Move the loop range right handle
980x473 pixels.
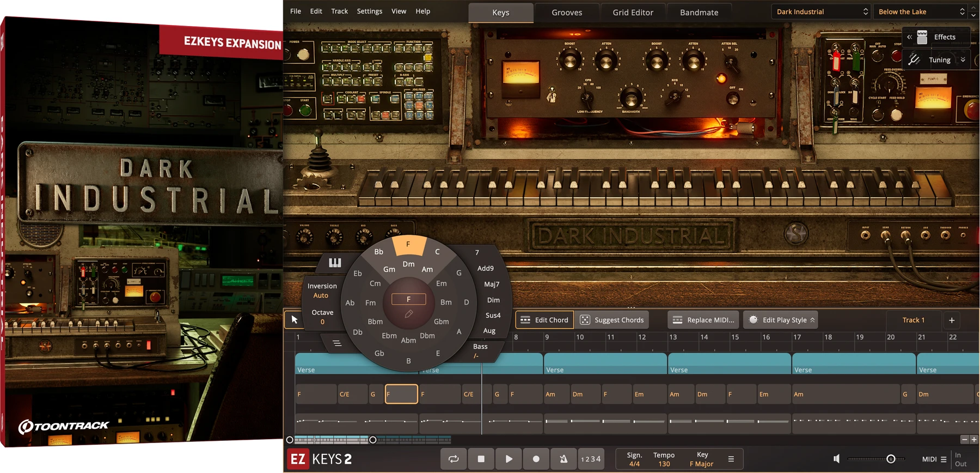(x=373, y=440)
